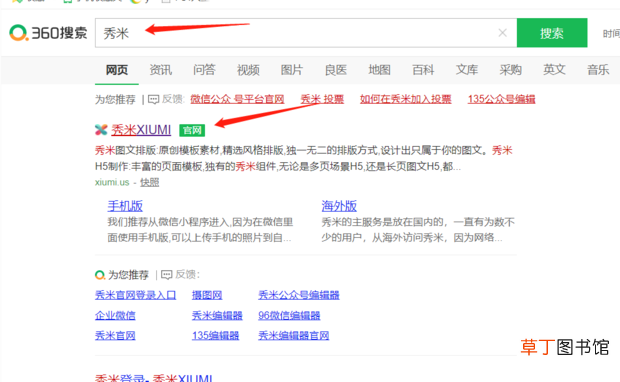The height and width of the screenshot is (382, 620).
Task: Switch to the 英文 tab
Action: [x=554, y=70]
